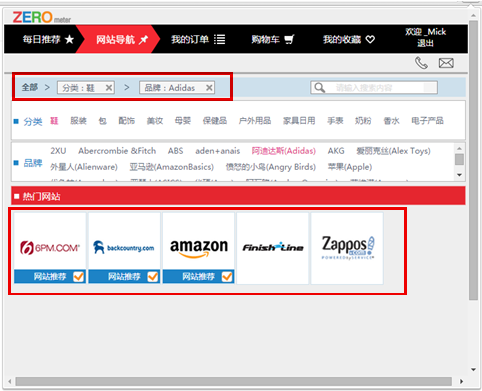
Task: Remove the 分类：鞋 filter tag
Action: pyautogui.click(x=109, y=88)
